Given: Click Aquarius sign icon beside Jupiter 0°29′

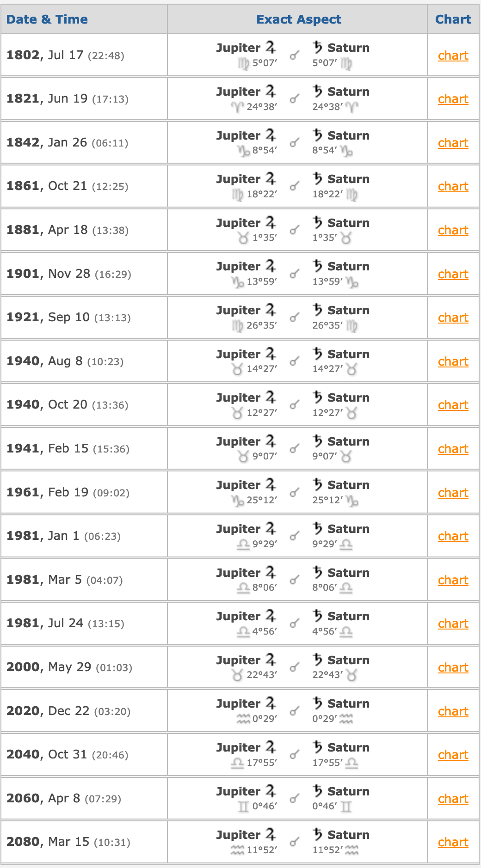Looking at the screenshot, I should 243,719.
